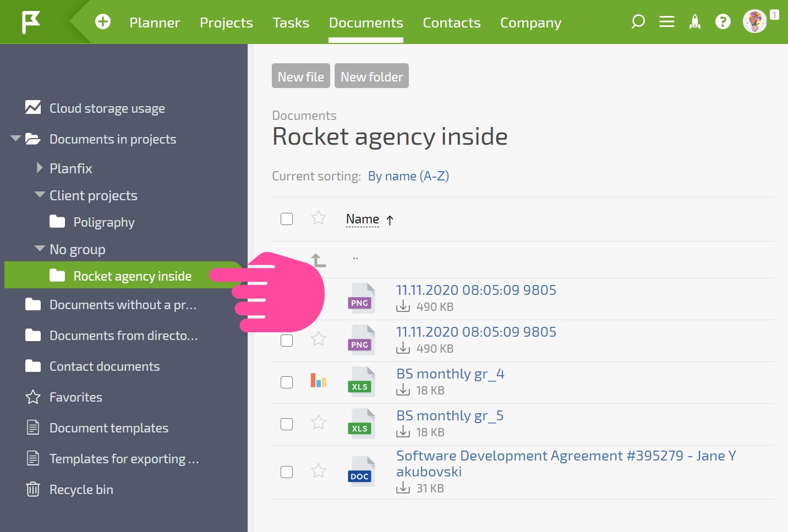Open the Planfix flag logo home
This screenshot has height=532, width=788.
tap(31, 22)
